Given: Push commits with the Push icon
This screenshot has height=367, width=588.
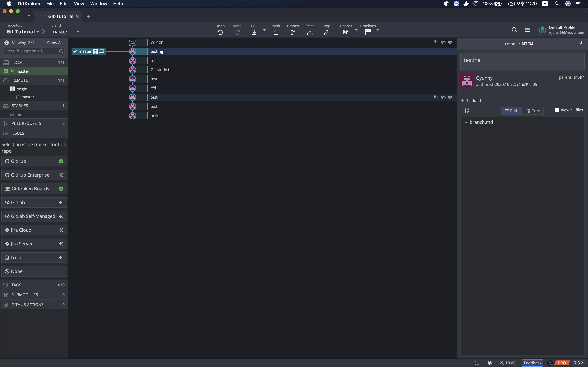Looking at the screenshot, I should [276, 32].
